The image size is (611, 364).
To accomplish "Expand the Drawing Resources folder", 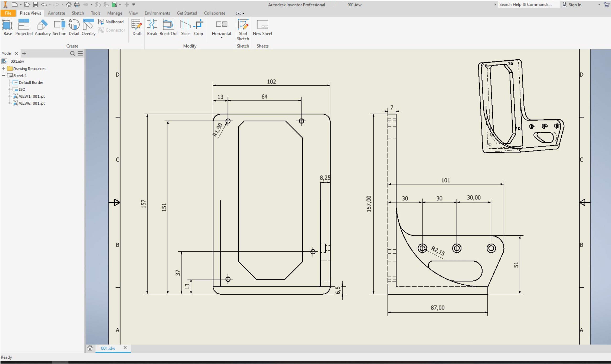I will pos(4,68).
